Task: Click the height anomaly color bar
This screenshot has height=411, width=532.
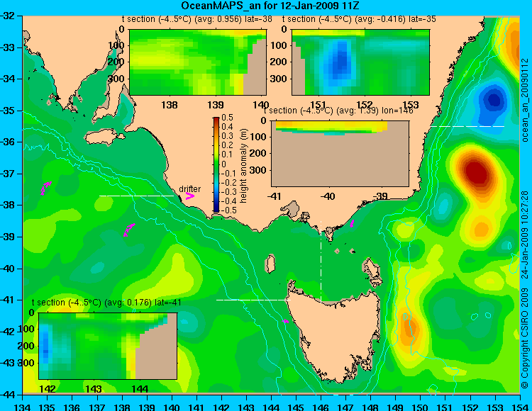Action: [216, 164]
